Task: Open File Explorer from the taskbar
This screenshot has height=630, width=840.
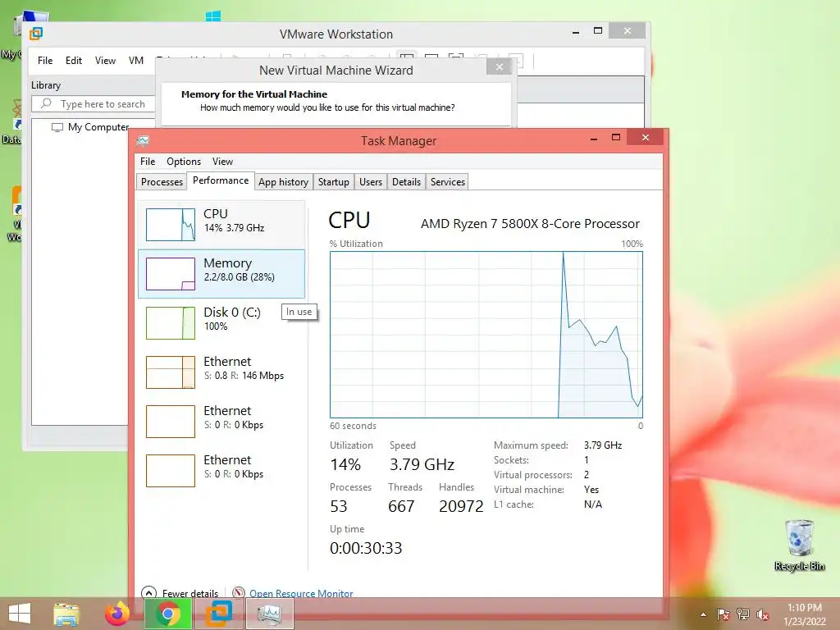Action: [x=66, y=614]
